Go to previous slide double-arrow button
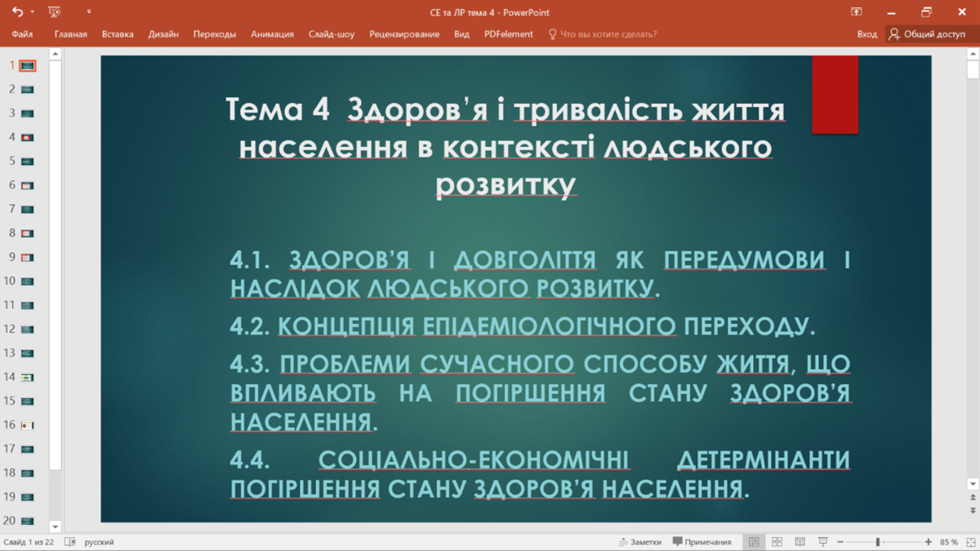980x551 pixels. [973, 498]
